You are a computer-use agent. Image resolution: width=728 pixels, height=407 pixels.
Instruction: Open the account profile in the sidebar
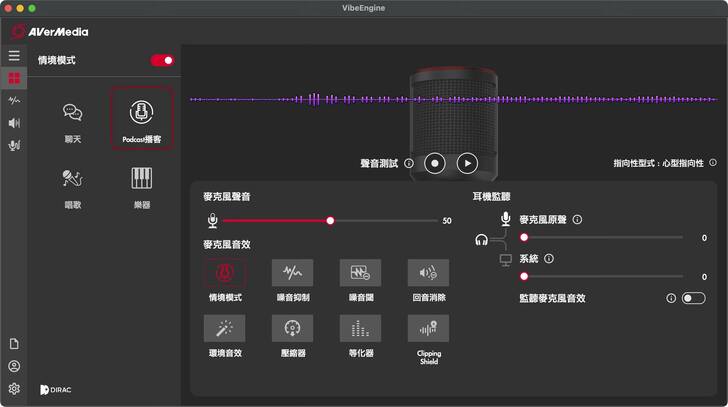click(x=14, y=366)
